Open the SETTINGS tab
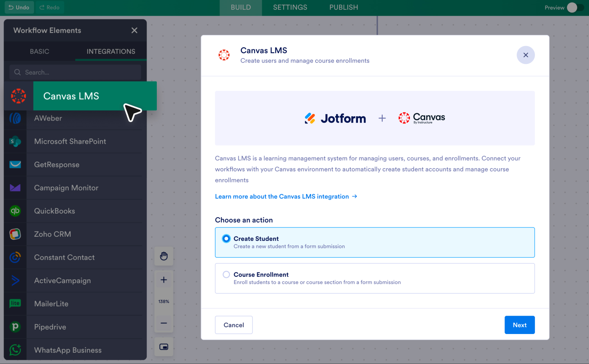Viewport: 589px width, 364px height. click(x=290, y=8)
